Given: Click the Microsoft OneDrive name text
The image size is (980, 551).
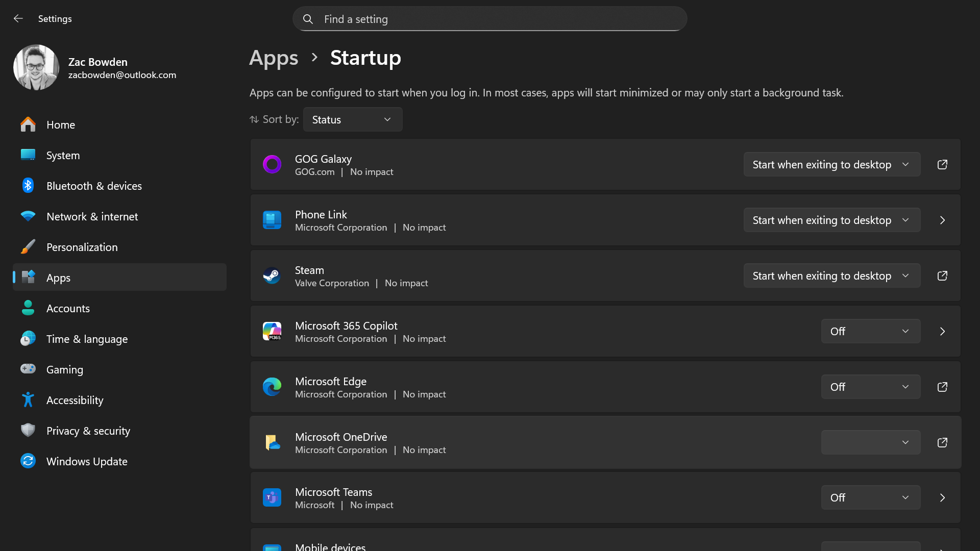Looking at the screenshot, I should click(341, 437).
